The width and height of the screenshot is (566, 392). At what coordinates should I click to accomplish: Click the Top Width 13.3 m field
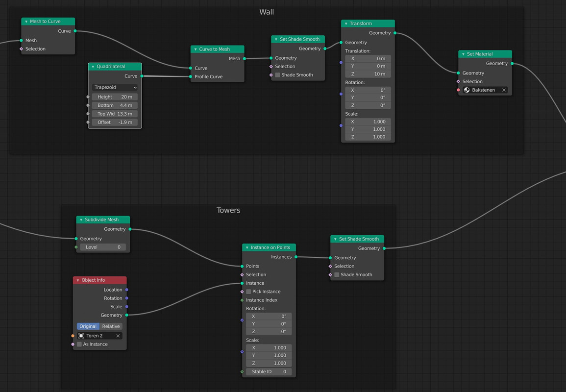pos(115,114)
